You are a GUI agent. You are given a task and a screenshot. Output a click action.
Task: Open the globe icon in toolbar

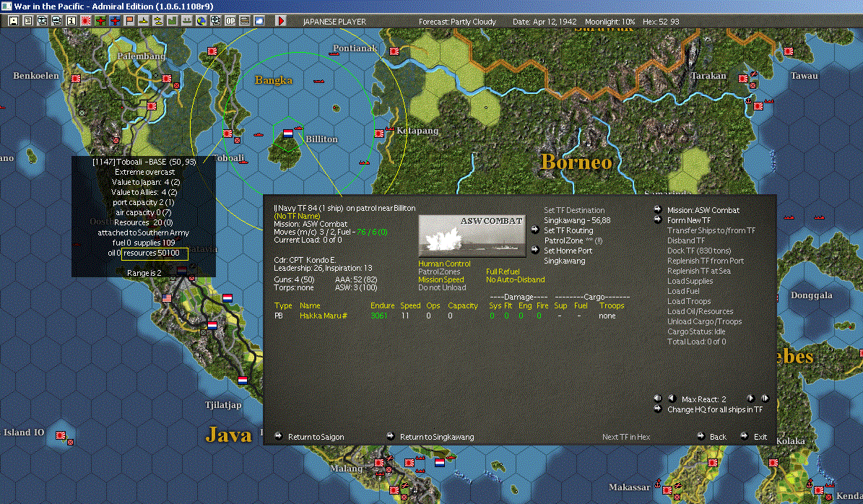201,21
